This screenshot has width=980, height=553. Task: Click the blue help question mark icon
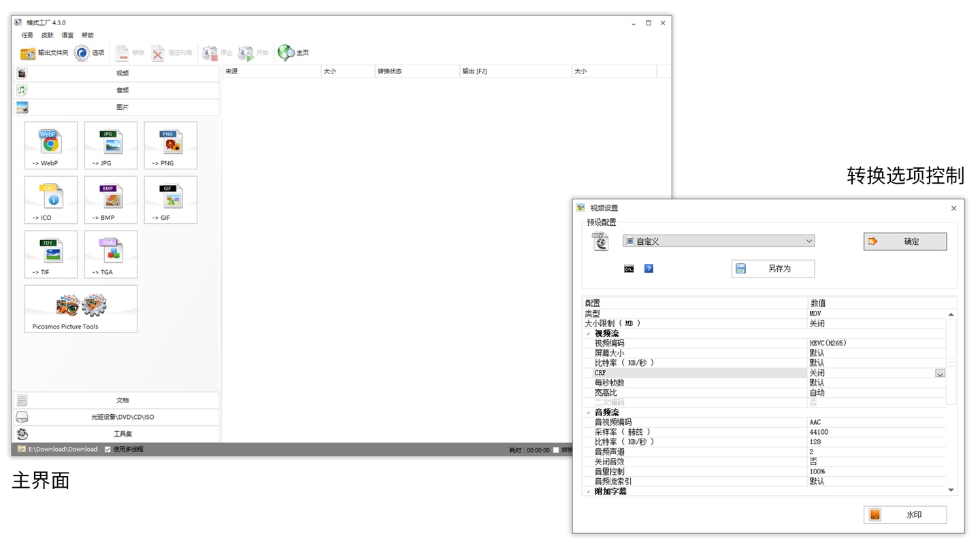coord(649,269)
